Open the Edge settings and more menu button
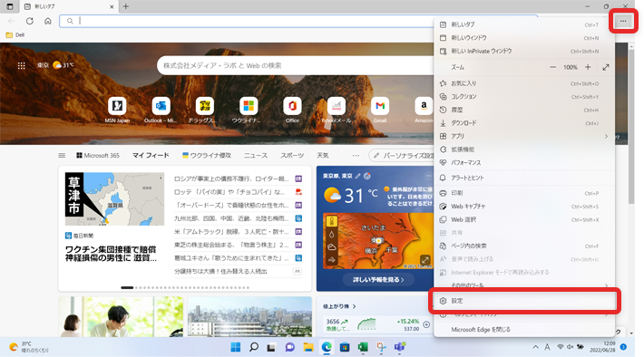The height and width of the screenshot is (357, 644). (x=623, y=21)
